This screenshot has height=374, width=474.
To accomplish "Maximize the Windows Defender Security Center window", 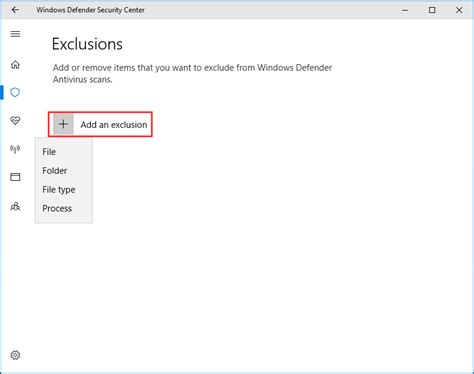I will pyautogui.click(x=432, y=10).
